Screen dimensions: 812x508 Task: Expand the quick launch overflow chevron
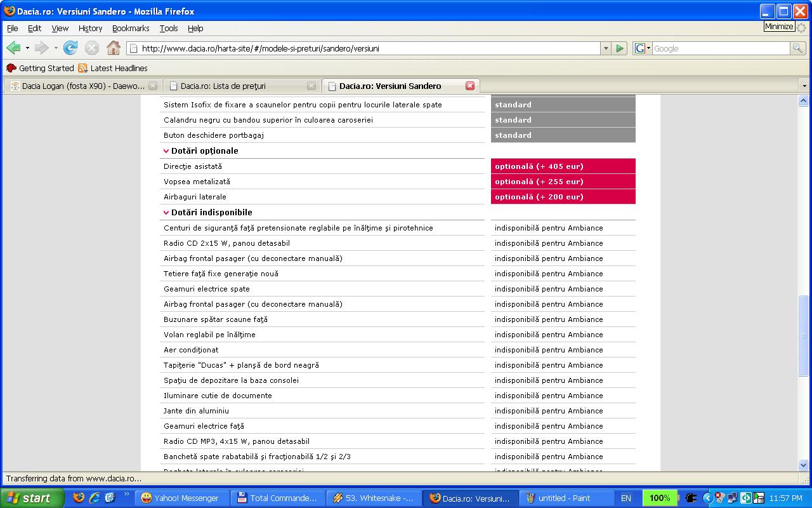point(126,494)
